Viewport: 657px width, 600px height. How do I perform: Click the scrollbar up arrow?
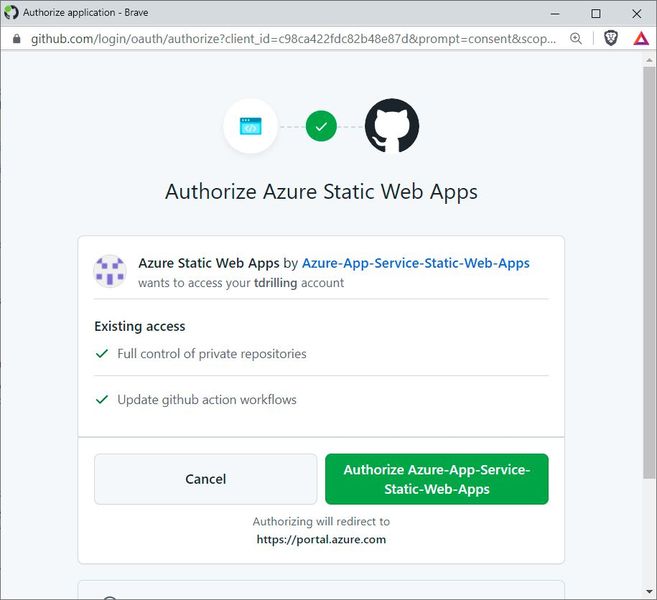point(649,61)
